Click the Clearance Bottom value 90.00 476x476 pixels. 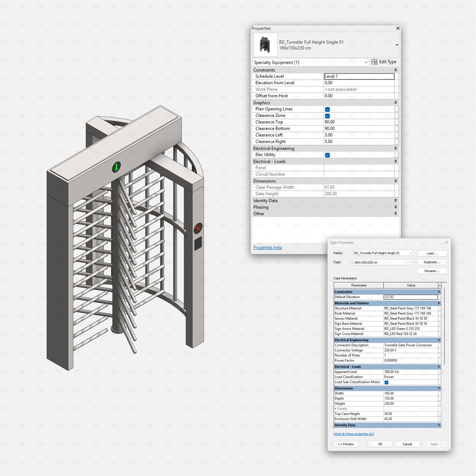point(359,129)
